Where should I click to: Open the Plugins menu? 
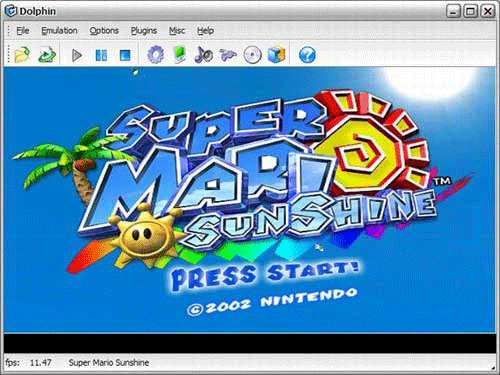[144, 31]
